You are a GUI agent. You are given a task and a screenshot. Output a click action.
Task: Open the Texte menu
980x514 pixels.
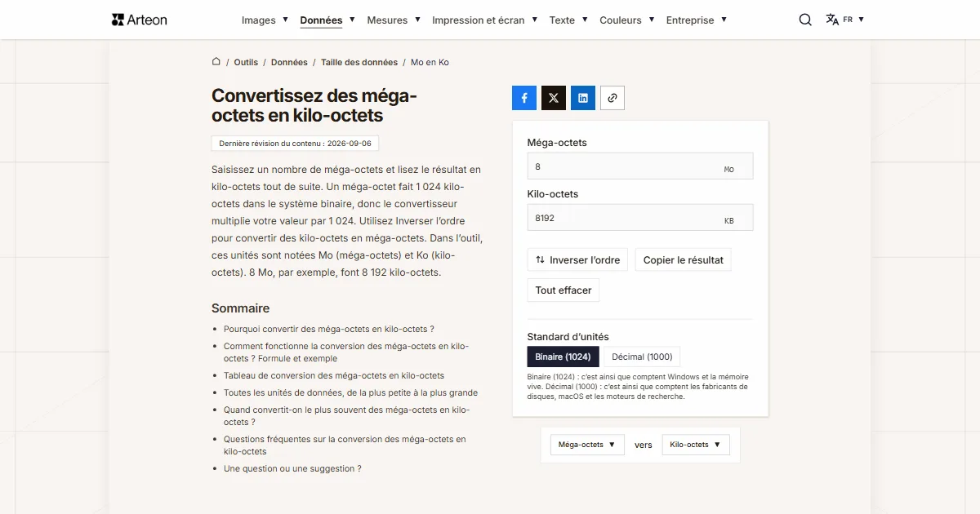(x=568, y=20)
